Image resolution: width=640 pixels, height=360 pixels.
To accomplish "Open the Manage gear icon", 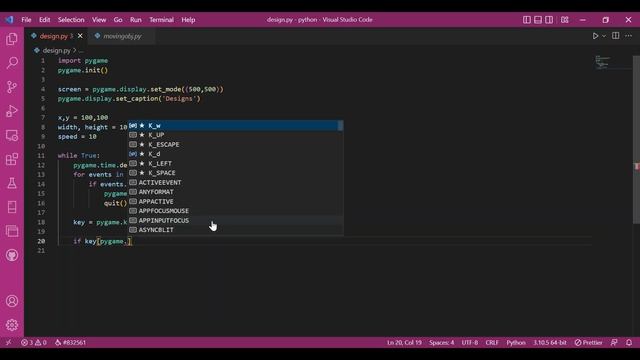I will click(x=12, y=325).
